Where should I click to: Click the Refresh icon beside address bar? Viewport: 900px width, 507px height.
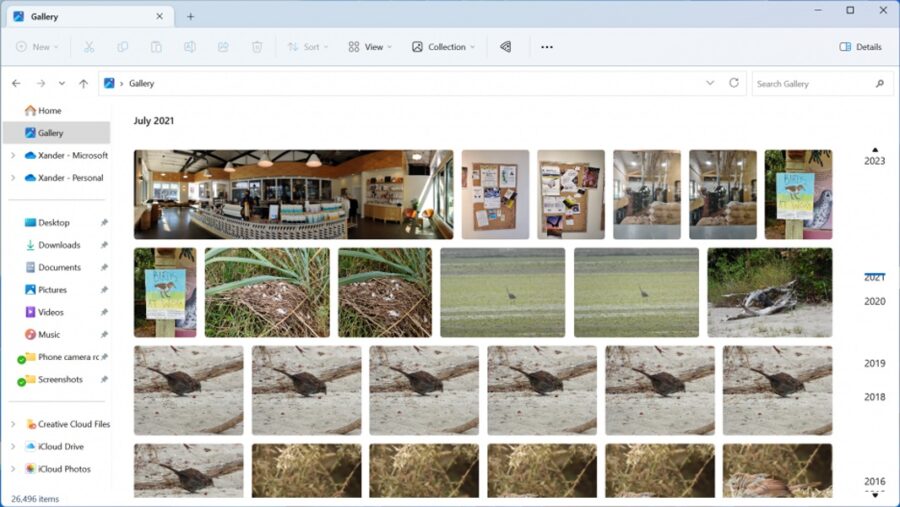point(734,84)
